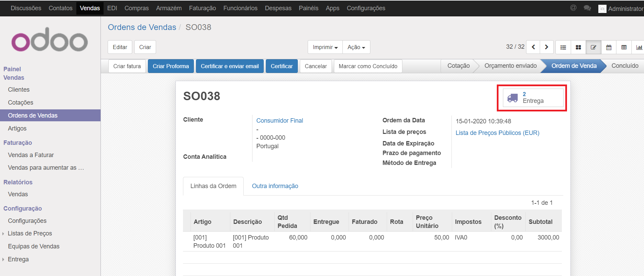Switch to Outra informação tab
The image size is (644, 276).
pos(275,186)
